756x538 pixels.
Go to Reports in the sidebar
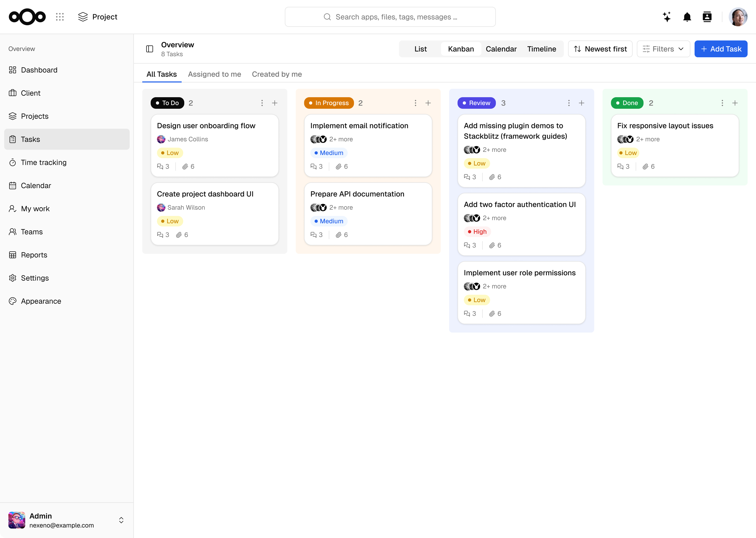pos(67,255)
